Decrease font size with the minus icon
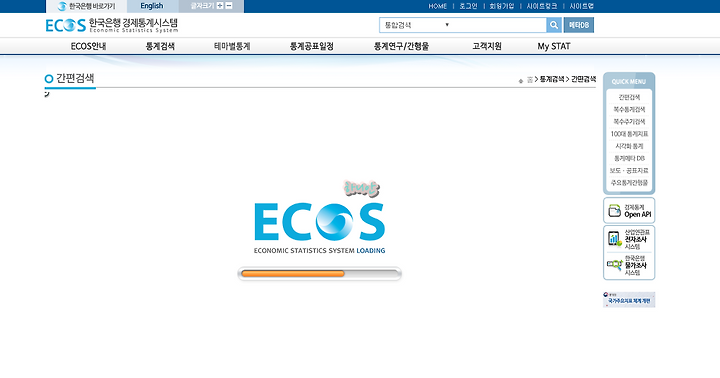The height and width of the screenshot is (378, 720). tap(229, 6)
